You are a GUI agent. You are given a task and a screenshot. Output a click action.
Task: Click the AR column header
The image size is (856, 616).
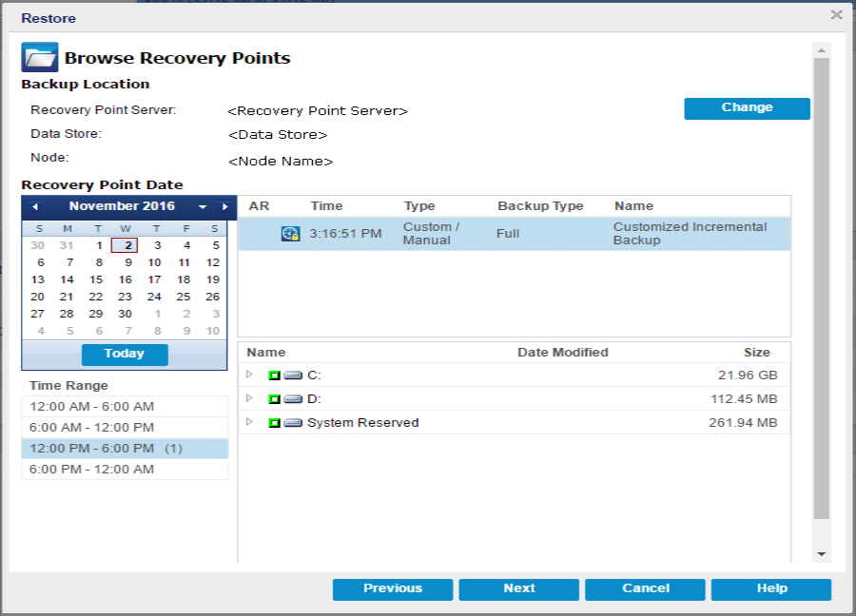point(259,206)
